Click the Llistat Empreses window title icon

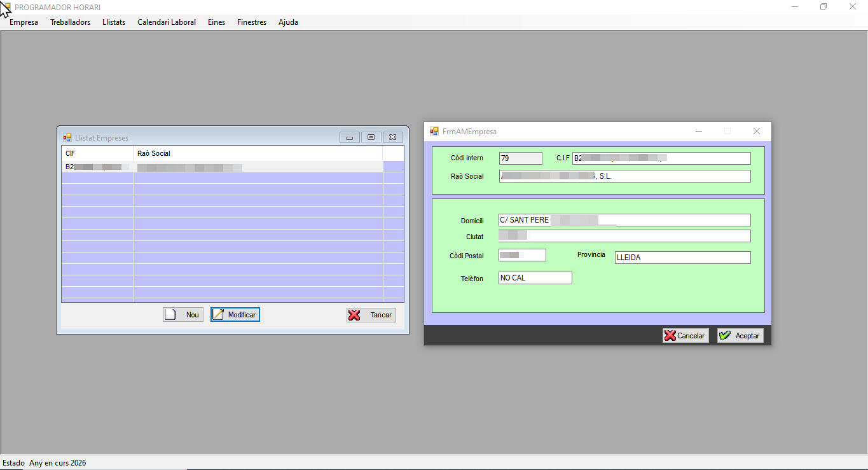click(x=67, y=137)
